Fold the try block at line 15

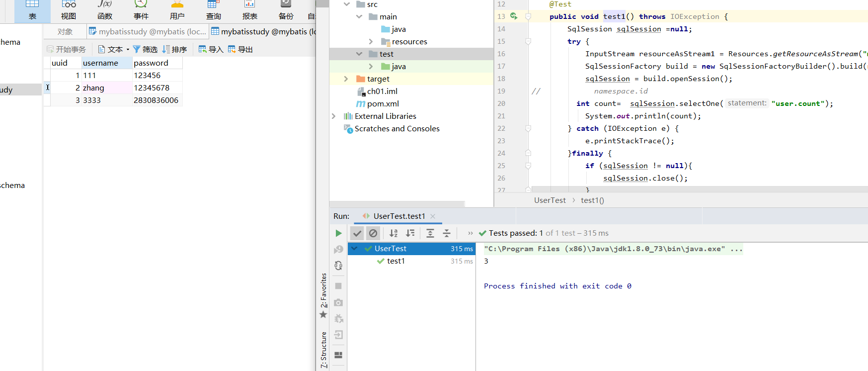[528, 41]
